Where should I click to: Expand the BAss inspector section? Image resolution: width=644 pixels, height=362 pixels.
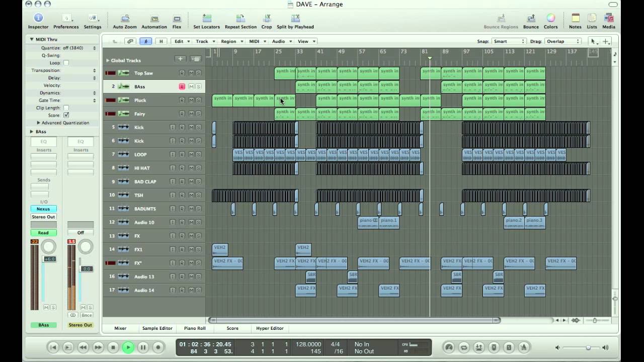point(32,132)
